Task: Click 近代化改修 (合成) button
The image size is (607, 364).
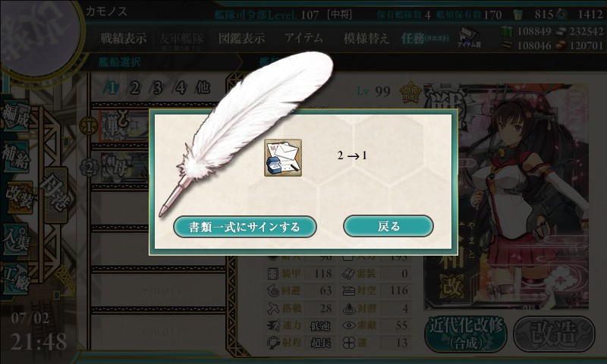Action: [x=466, y=334]
